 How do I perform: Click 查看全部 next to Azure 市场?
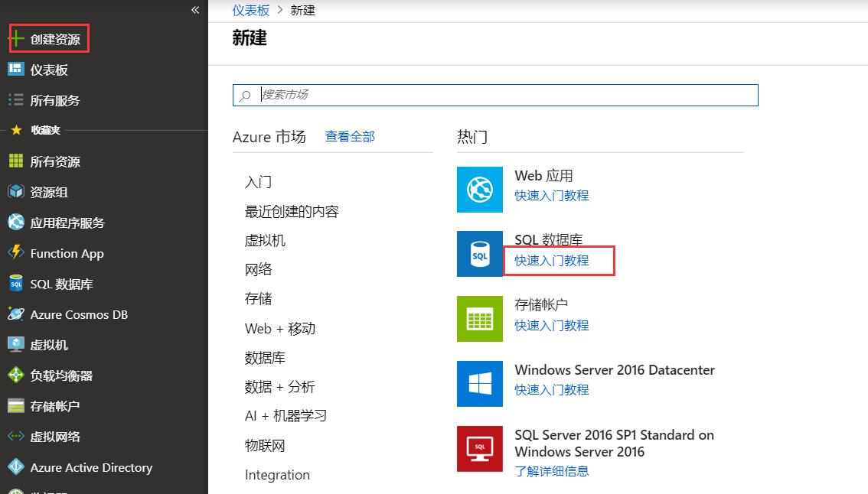tap(351, 136)
